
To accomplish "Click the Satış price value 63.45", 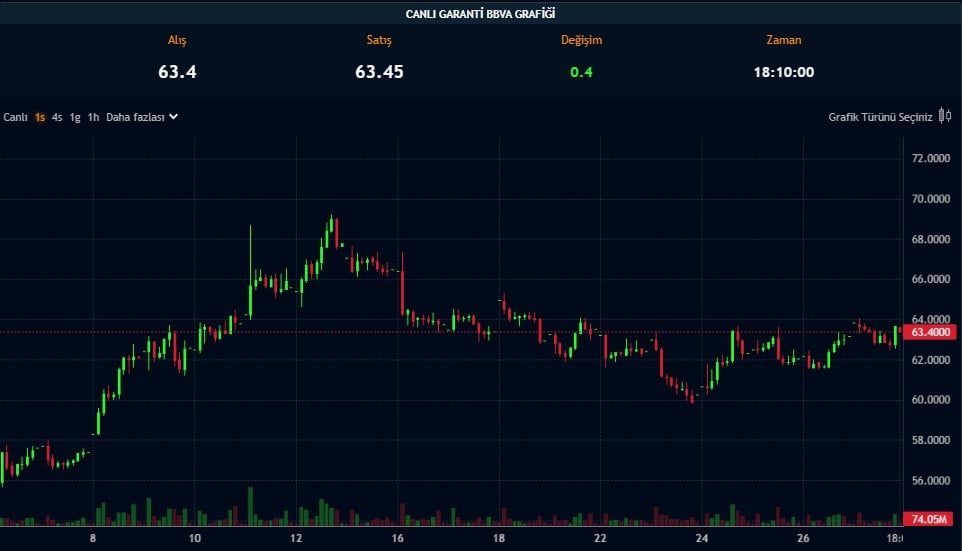I will (379, 72).
